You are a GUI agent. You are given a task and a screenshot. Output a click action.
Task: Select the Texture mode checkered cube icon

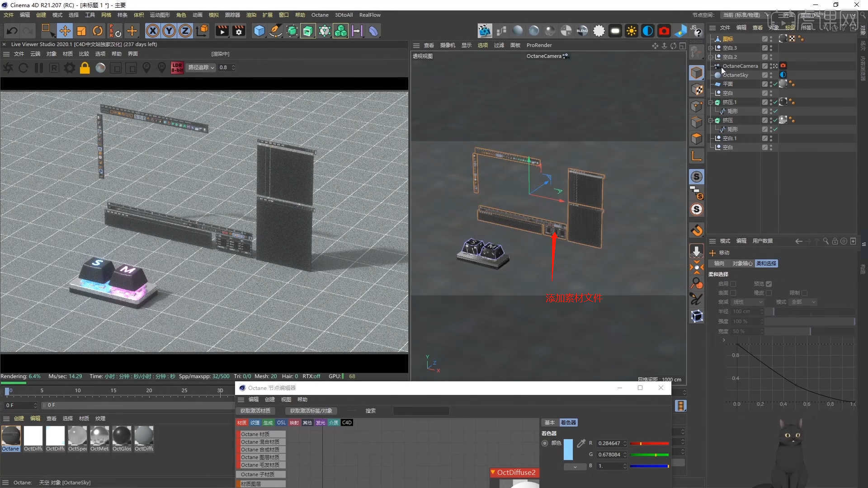pyautogui.click(x=697, y=89)
